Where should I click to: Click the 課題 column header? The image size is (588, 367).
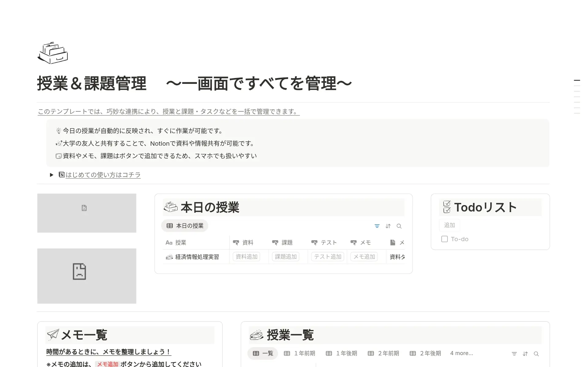click(287, 243)
